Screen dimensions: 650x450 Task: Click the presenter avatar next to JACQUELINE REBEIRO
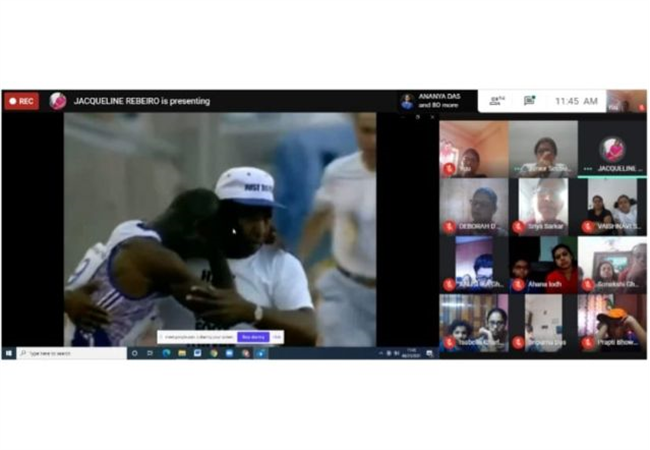(x=58, y=101)
